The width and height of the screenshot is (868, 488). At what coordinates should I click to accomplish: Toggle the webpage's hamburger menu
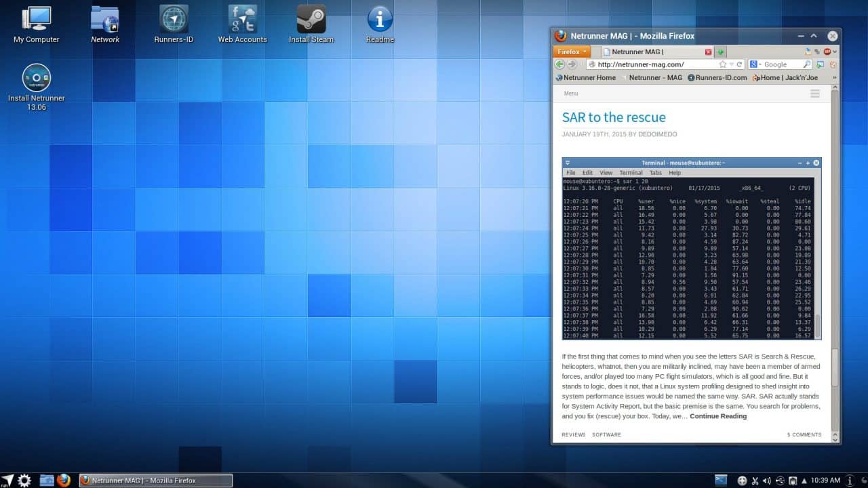(814, 94)
